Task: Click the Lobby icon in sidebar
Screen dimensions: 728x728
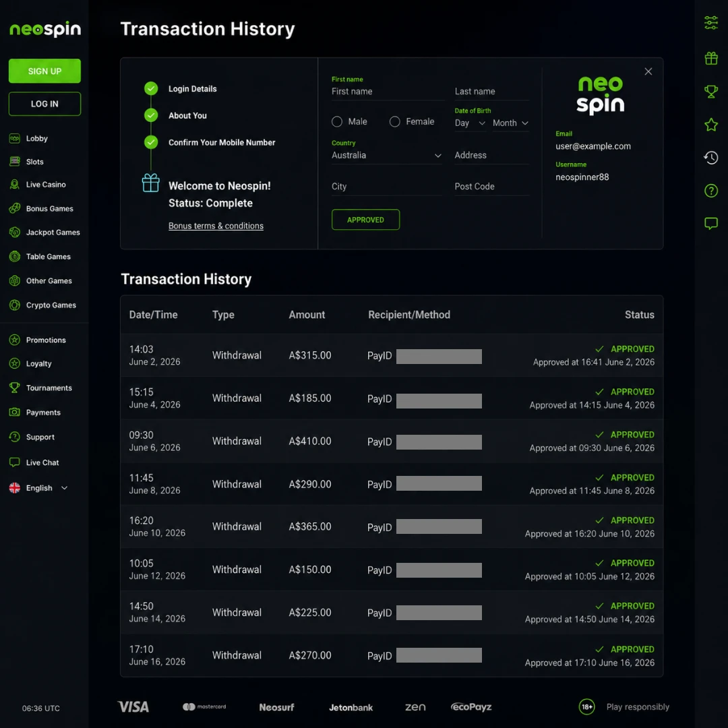Action: [14, 138]
